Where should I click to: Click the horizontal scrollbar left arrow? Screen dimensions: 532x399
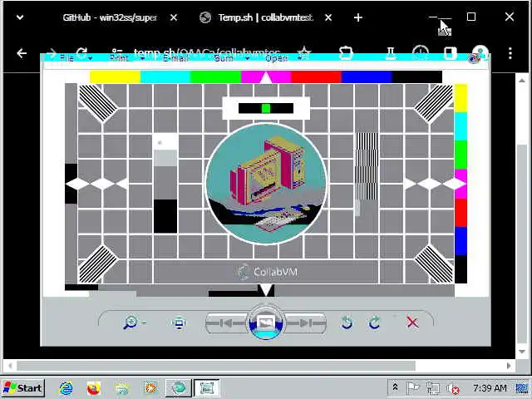[x=10, y=366]
